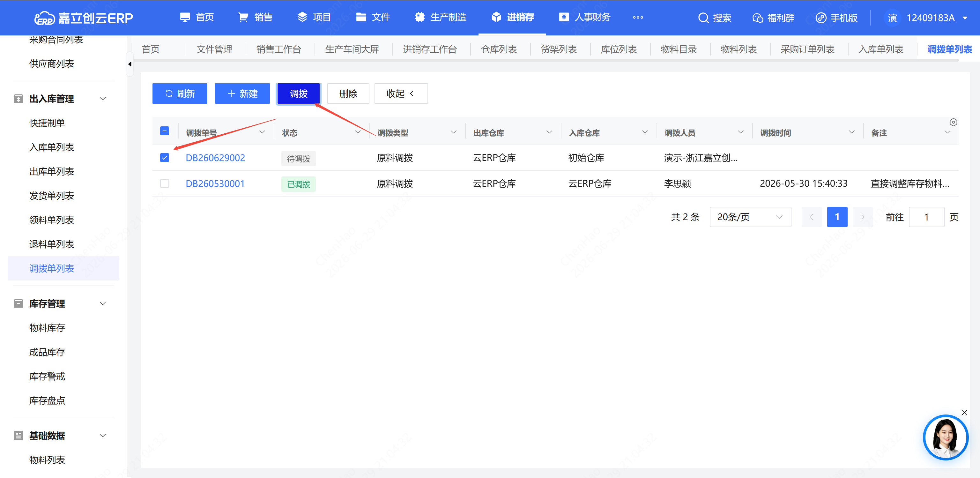
Task: Click the 前往 page number input
Action: coord(926,217)
